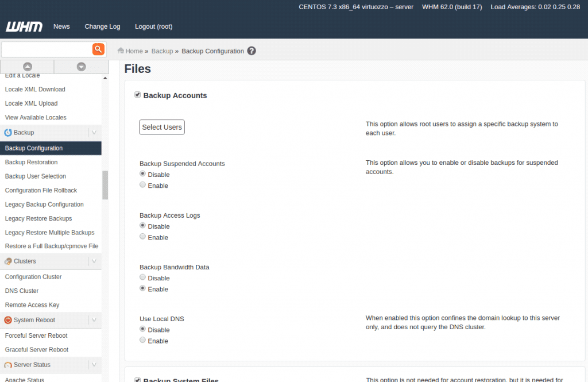Click the sidebar scroll-down arrow icon
This screenshot has width=588, height=382.
[x=81, y=67]
